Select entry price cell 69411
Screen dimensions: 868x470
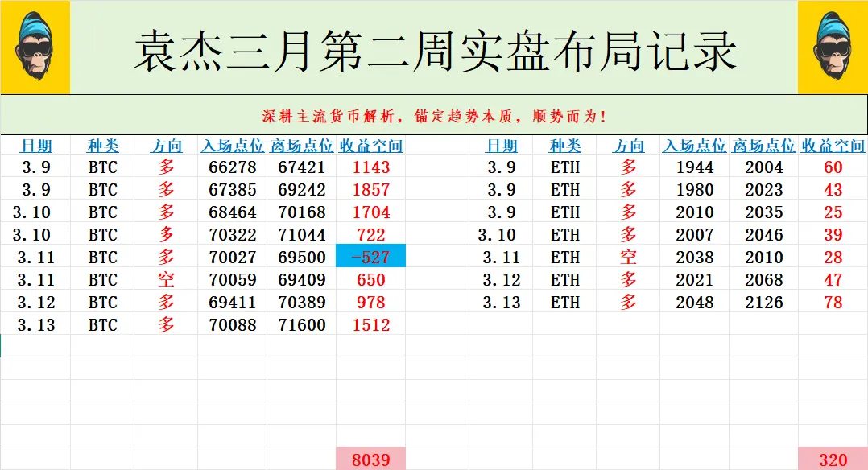pos(233,303)
